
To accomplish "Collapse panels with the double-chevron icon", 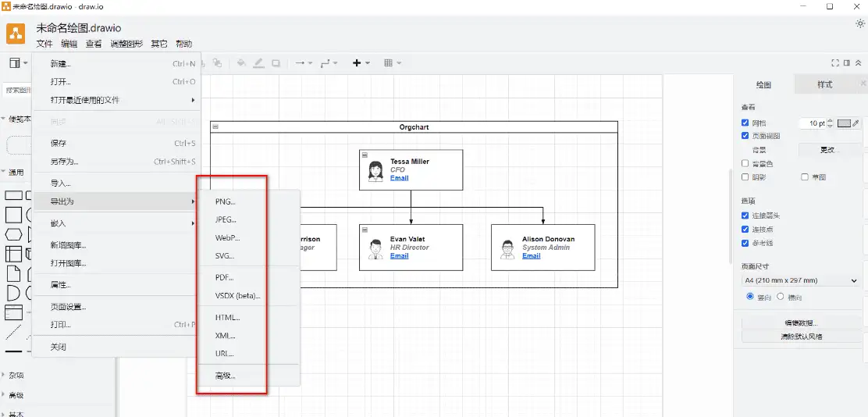I will point(859,63).
